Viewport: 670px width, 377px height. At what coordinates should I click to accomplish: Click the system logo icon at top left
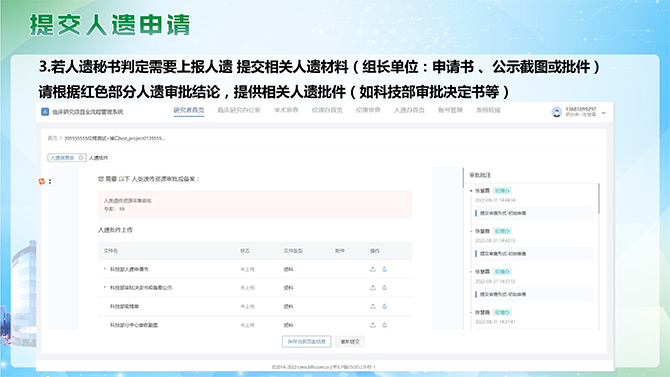[45, 112]
